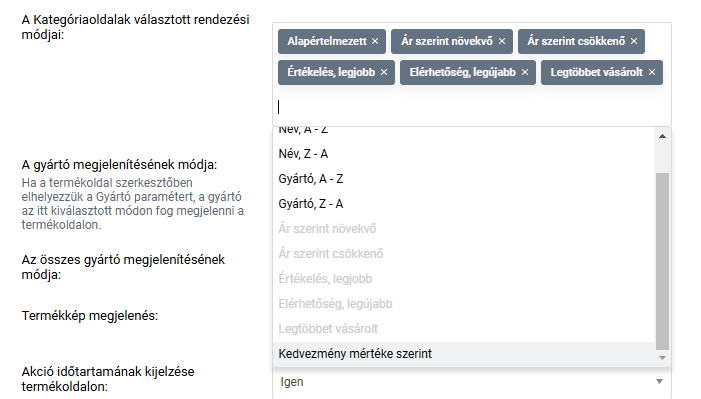The height and width of the screenshot is (399, 701).
Task: Remove the Alapértelmezett tag
Action: point(375,41)
